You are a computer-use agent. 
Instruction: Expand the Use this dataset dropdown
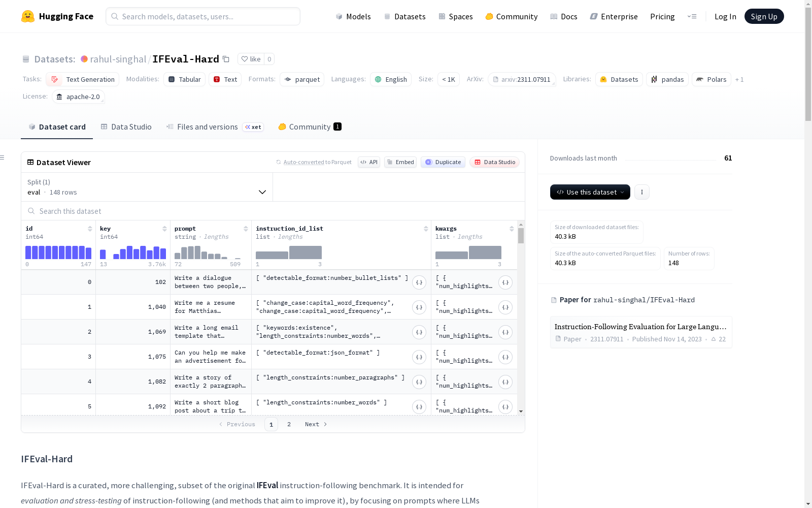pyautogui.click(x=590, y=192)
